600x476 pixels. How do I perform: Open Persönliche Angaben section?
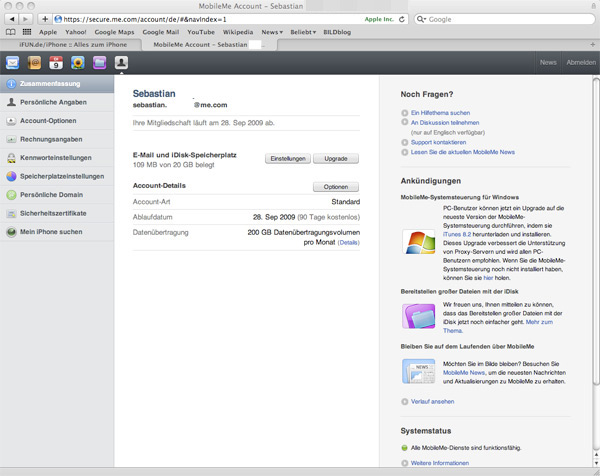pos(57,102)
